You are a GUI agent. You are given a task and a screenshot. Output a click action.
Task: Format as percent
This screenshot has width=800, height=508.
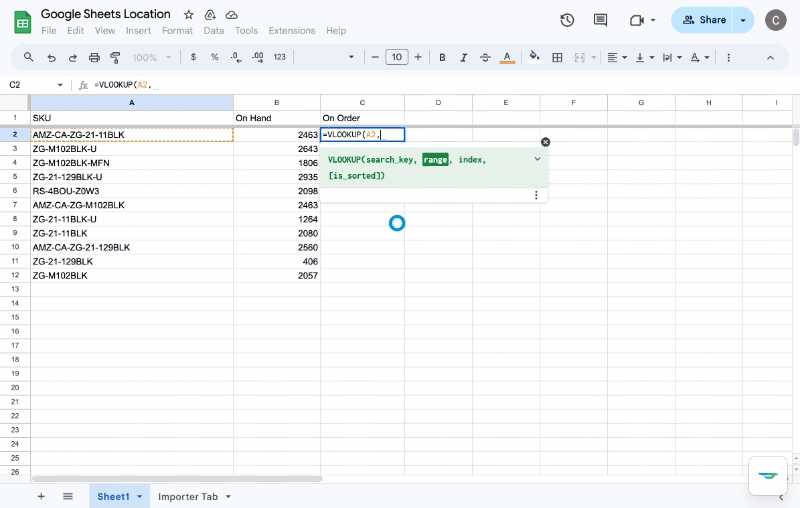coord(214,57)
